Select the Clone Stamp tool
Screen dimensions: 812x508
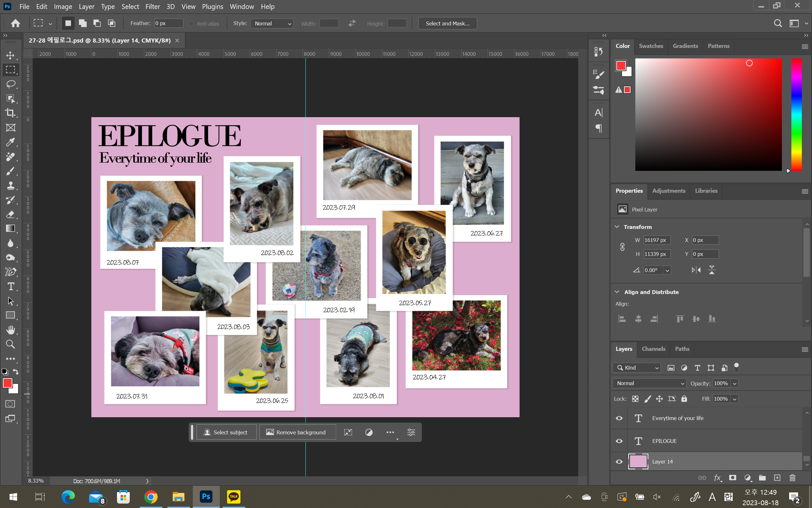[10, 185]
